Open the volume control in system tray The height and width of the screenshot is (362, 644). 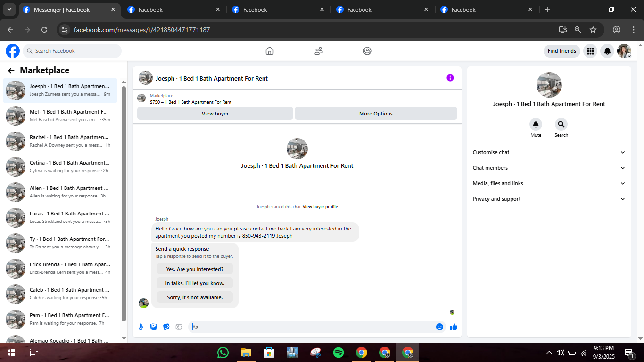click(x=560, y=353)
